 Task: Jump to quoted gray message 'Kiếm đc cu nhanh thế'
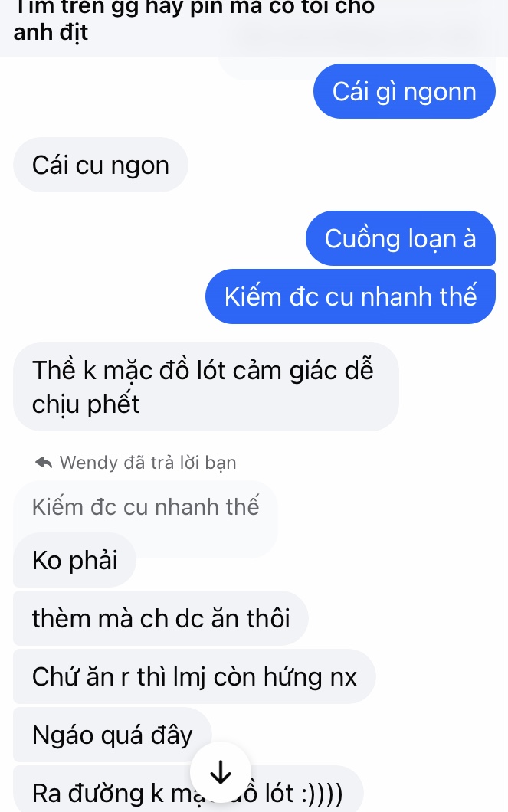[x=146, y=507]
